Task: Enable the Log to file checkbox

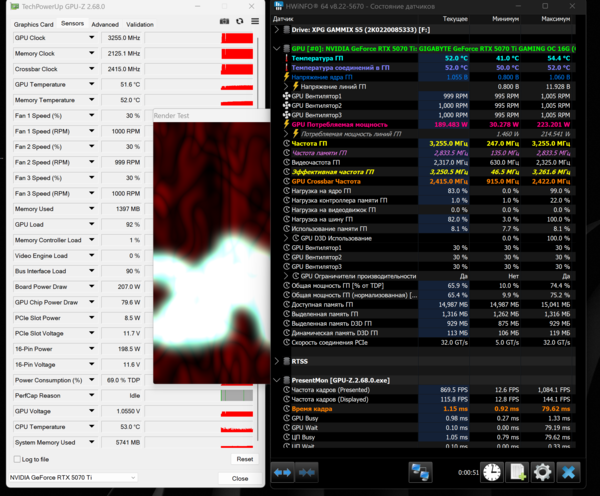Action: tap(17, 459)
